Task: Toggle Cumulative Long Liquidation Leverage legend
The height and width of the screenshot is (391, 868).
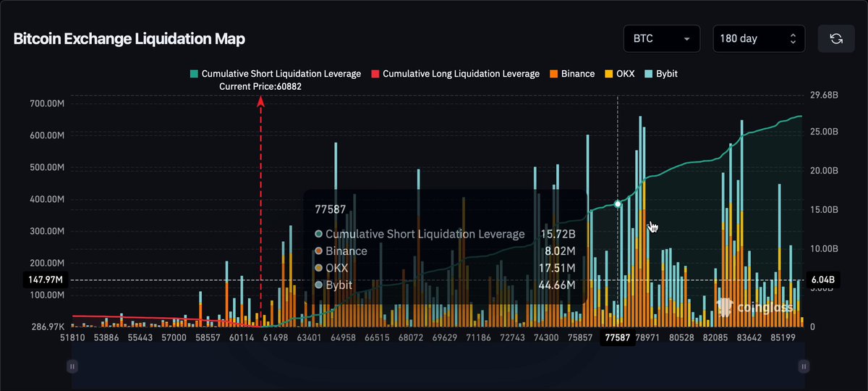Action: 455,74
